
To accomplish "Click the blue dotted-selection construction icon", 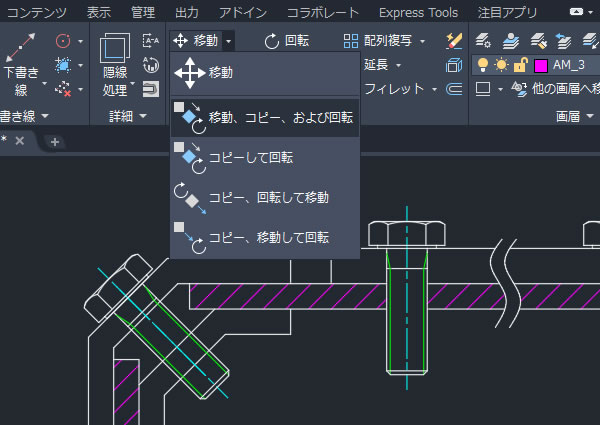I will (x=63, y=65).
